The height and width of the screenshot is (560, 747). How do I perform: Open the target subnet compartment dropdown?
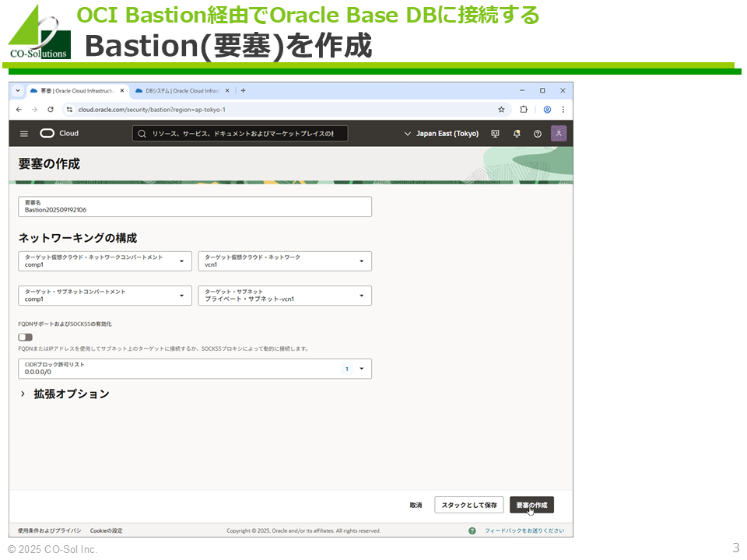(x=105, y=296)
